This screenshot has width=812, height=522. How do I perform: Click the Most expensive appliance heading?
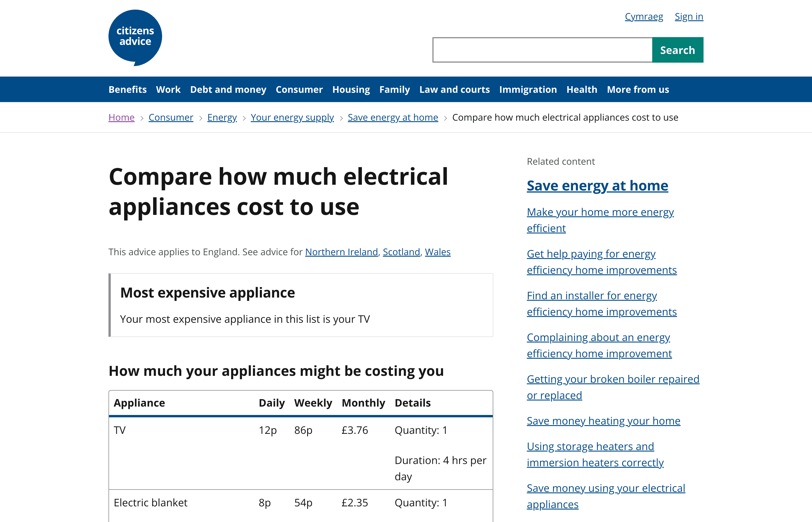207,293
